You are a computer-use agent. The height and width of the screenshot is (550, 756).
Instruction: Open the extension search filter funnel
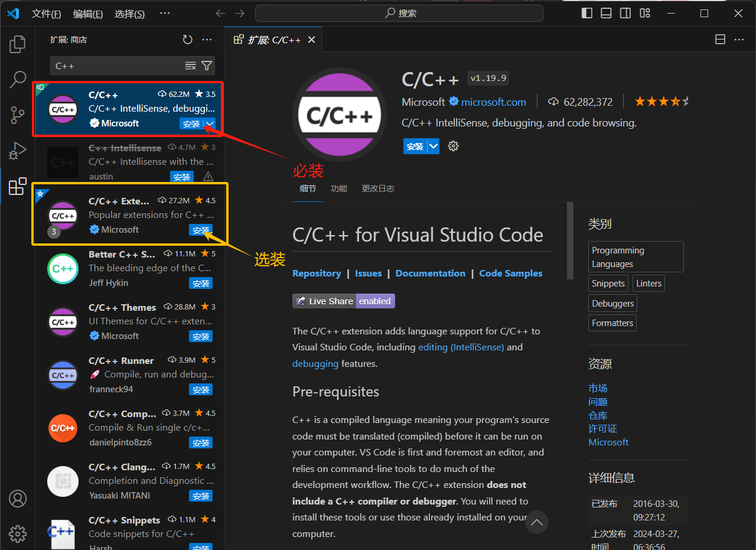click(x=207, y=66)
